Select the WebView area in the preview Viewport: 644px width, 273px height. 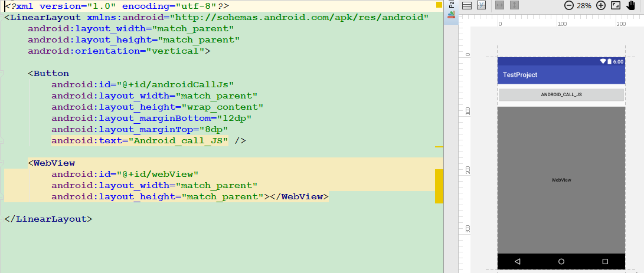(x=561, y=180)
